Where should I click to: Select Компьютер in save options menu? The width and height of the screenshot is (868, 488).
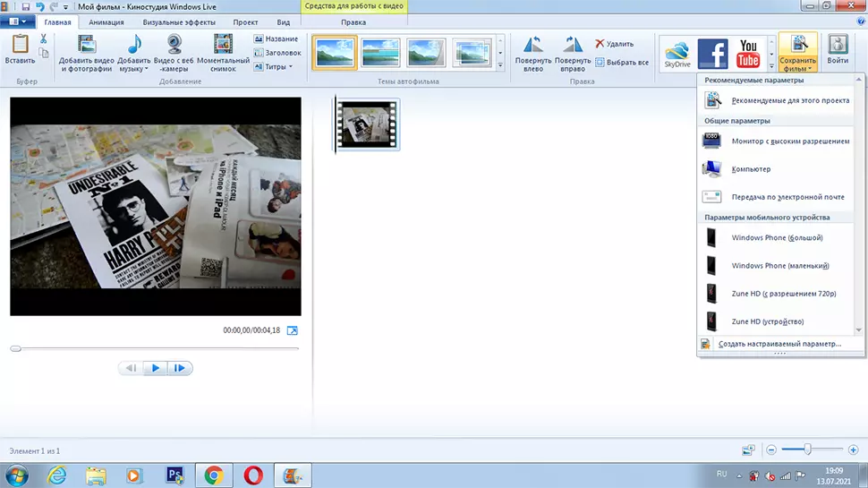(x=751, y=169)
